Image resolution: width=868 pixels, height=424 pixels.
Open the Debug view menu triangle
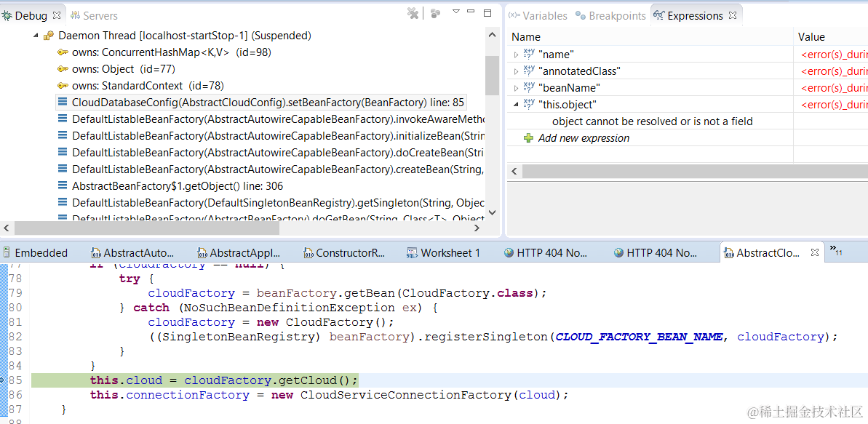tap(456, 12)
